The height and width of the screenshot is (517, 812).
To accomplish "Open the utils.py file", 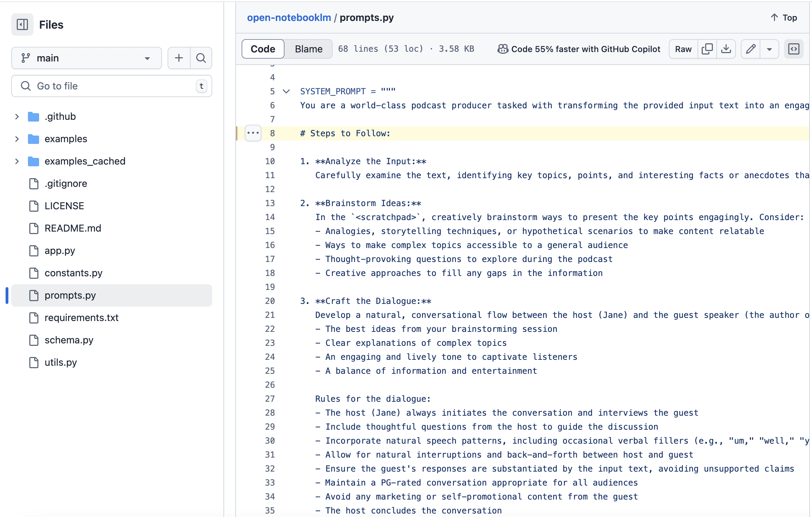I will click(x=60, y=363).
